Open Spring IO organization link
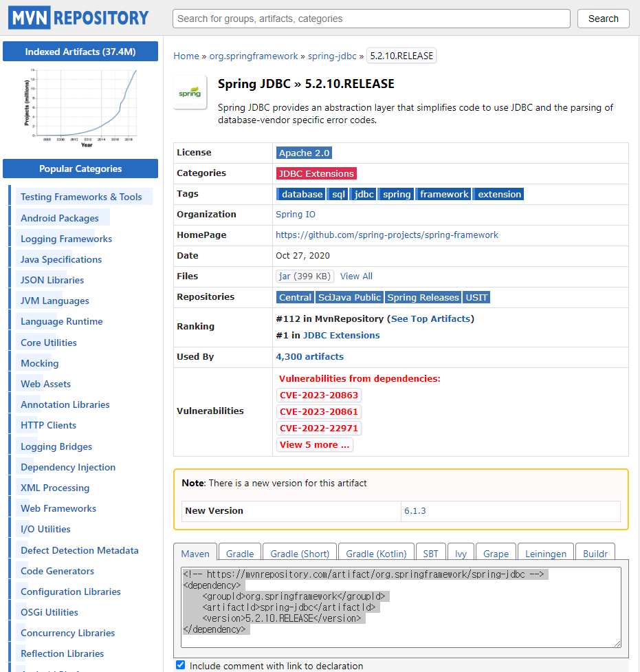640x672 pixels. tap(296, 215)
